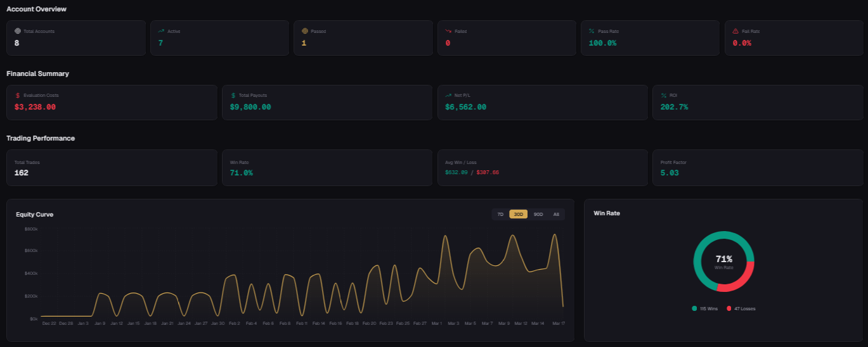Click the $800k axis label on the chart
Image resolution: width=868 pixels, height=347 pixels.
click(32, 229)
